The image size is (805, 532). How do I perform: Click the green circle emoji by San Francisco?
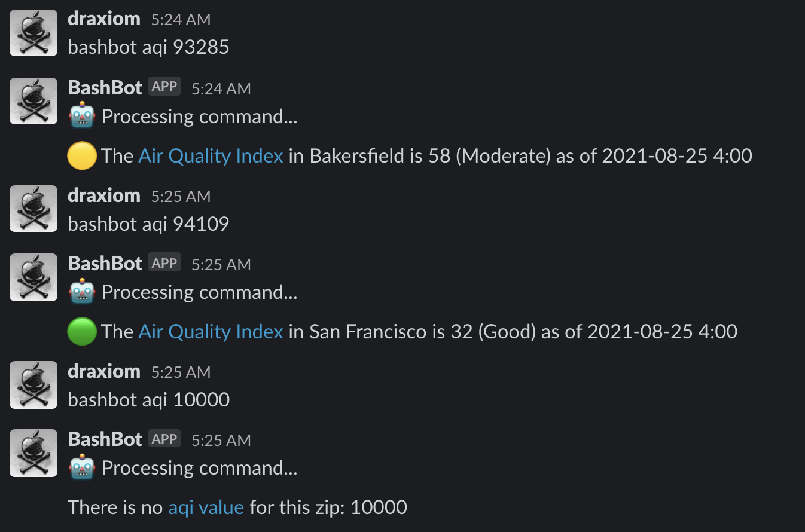pyautogui.click(x=82, y=332)
